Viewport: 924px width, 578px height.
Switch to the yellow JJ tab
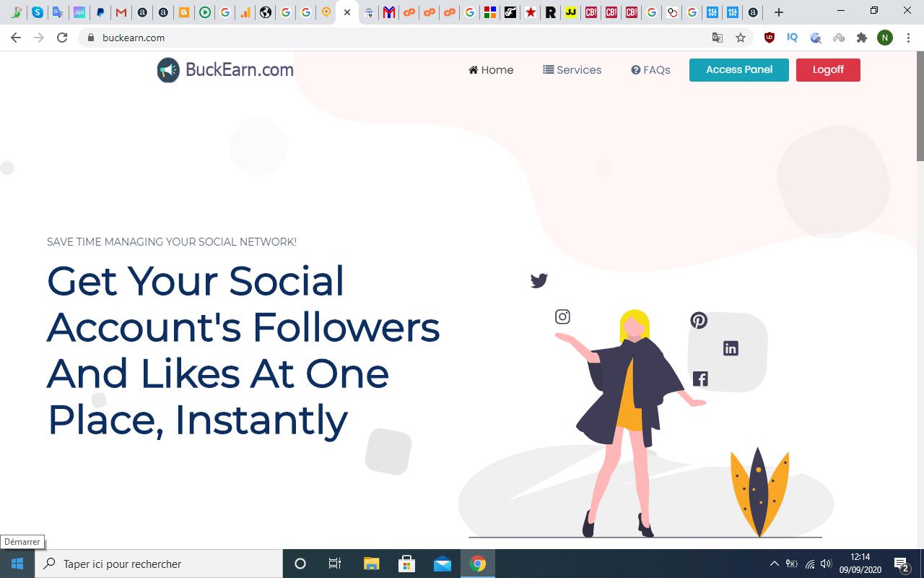point(571,12)
